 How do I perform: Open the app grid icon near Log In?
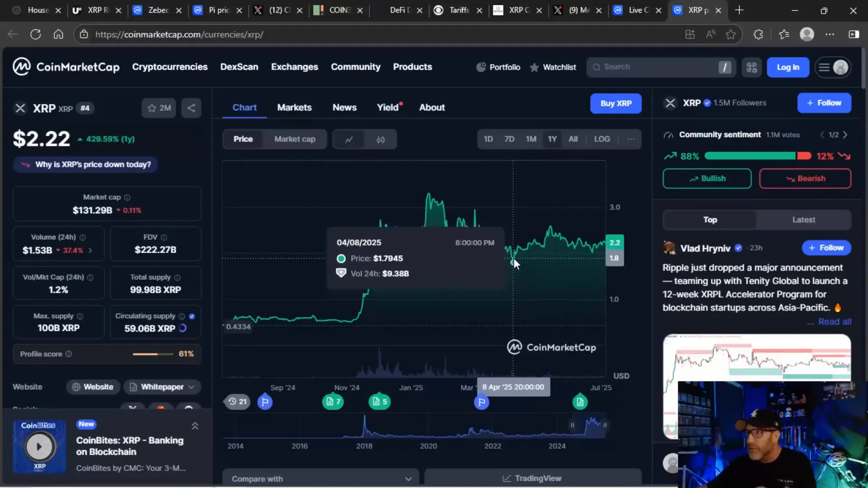click(752, 67)
